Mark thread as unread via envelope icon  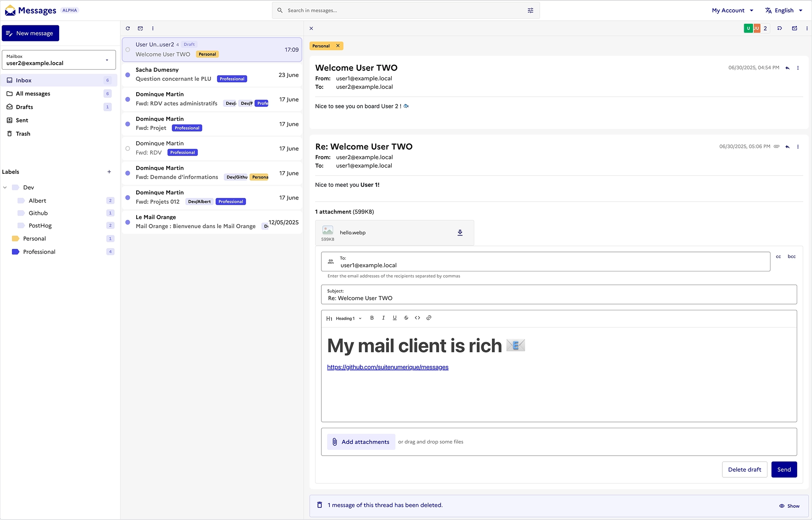[x=794, y=28]
